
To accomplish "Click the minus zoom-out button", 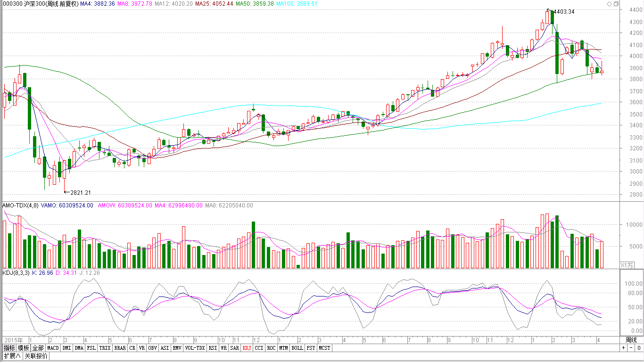I will 630,347.
